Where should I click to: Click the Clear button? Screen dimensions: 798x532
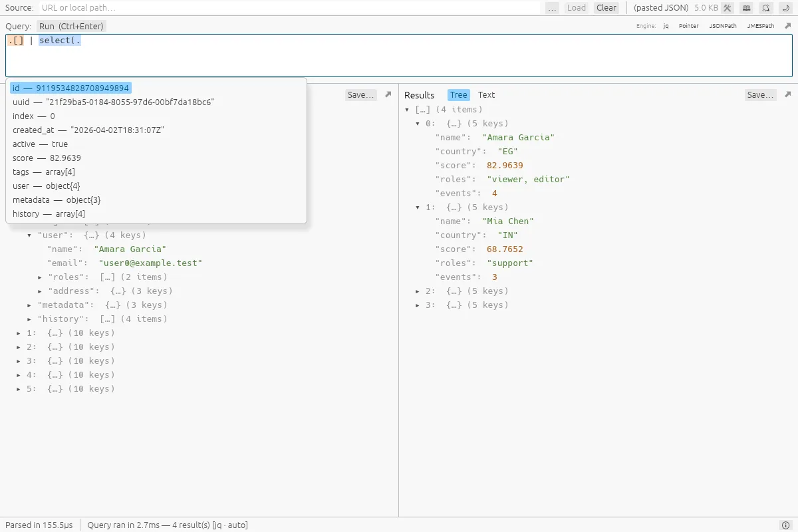[x=606, y=8]
